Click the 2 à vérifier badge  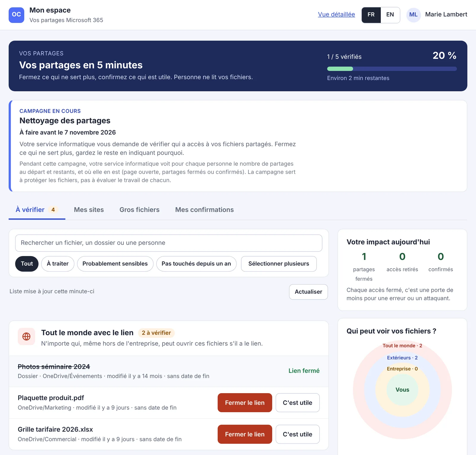[156, 333]
